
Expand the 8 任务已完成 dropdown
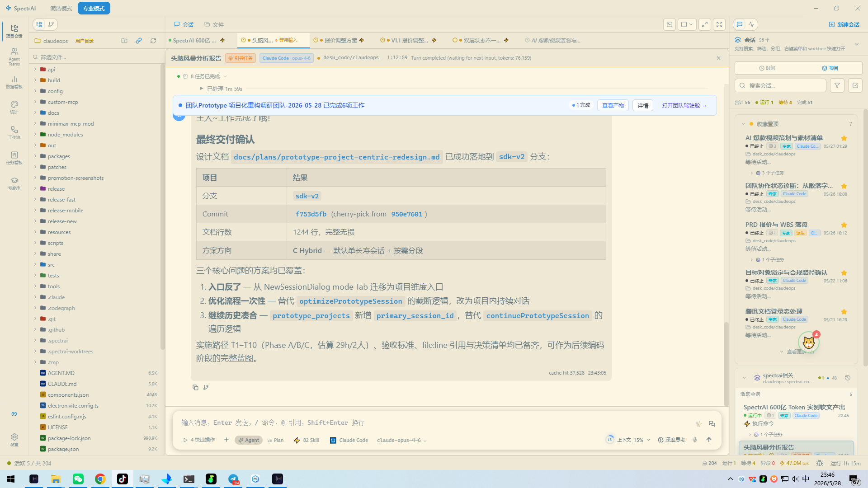pos(205,76)
